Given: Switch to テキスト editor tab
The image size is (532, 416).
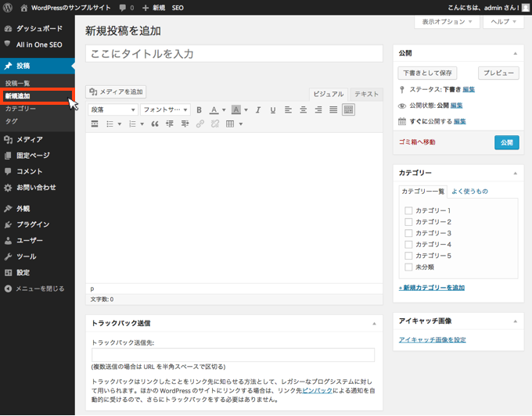Looking at the screenshot, I should [366, 95].
